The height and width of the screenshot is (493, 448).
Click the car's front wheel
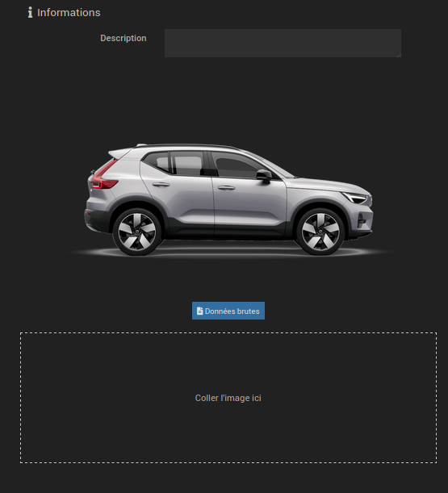tap(320, 232)
